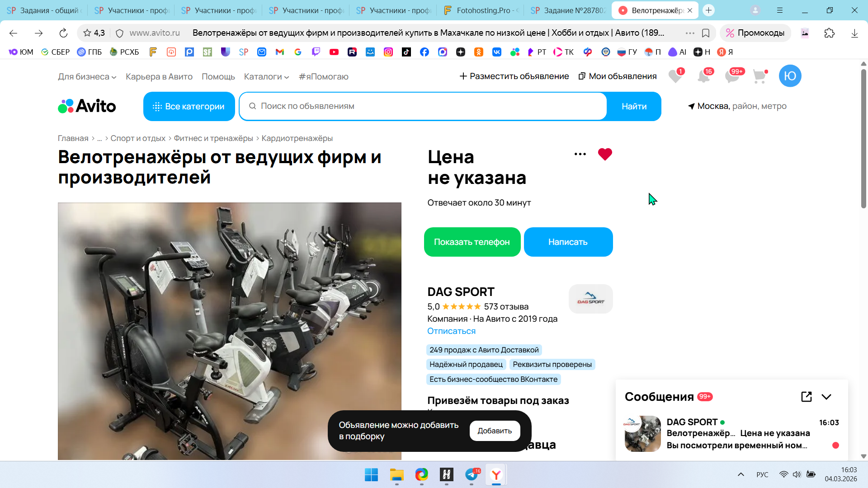868x488 pixels.
Task: Click 'Показать телефон' button
Action: point(472,242)
